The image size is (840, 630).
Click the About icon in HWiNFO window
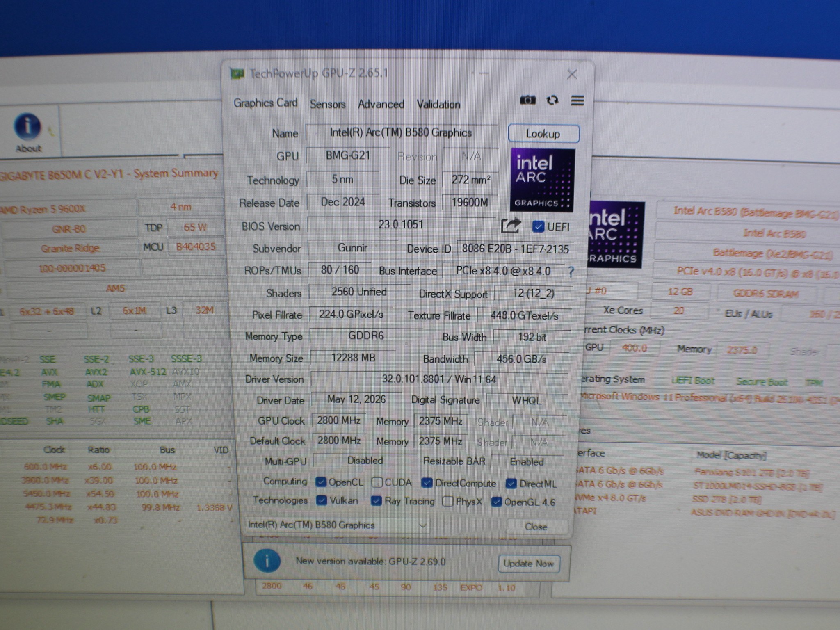coord(28,132)
